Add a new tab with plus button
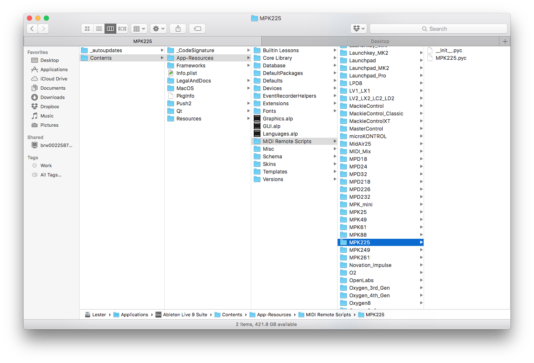 (x=505, y=41)
